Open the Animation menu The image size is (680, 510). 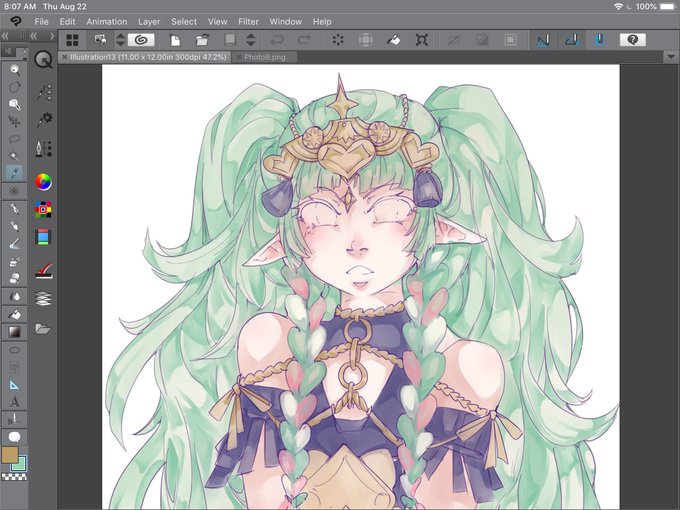(107, 22)
